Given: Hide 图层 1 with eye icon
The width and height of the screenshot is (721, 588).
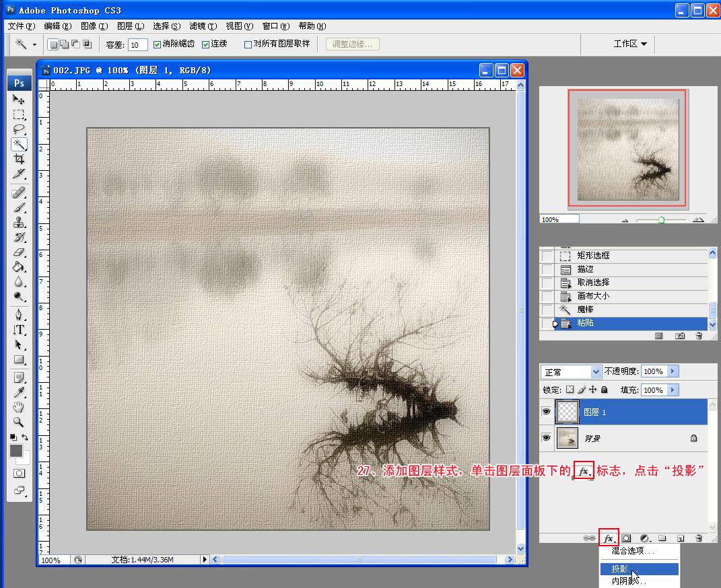Looking at the screenshot, I should 546,412.
